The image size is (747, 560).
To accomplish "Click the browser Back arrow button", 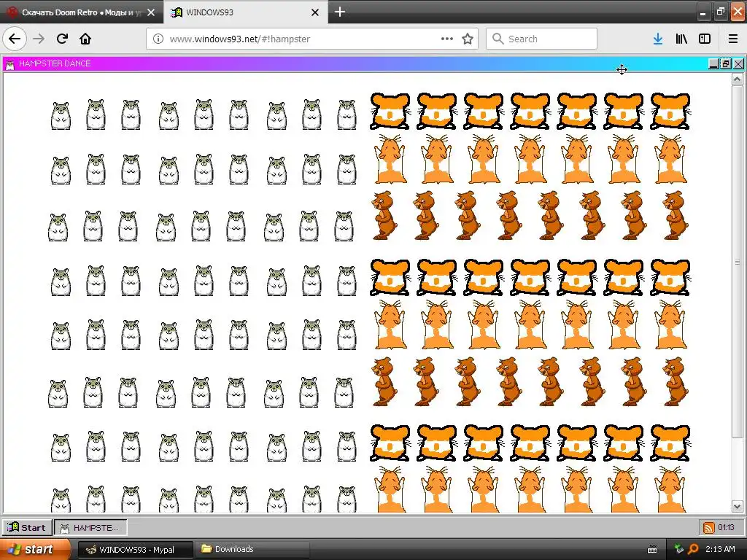I will coord(15,39).
